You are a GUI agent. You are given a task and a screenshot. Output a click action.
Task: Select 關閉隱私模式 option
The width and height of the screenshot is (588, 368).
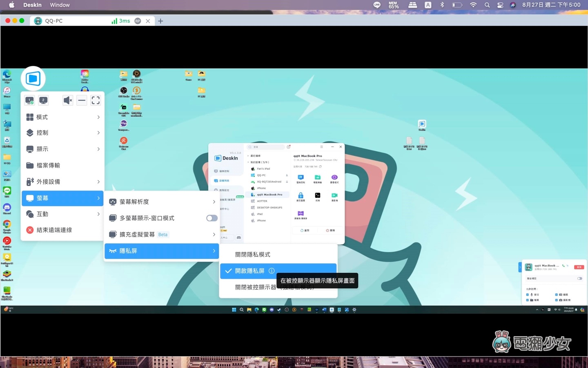278,254
